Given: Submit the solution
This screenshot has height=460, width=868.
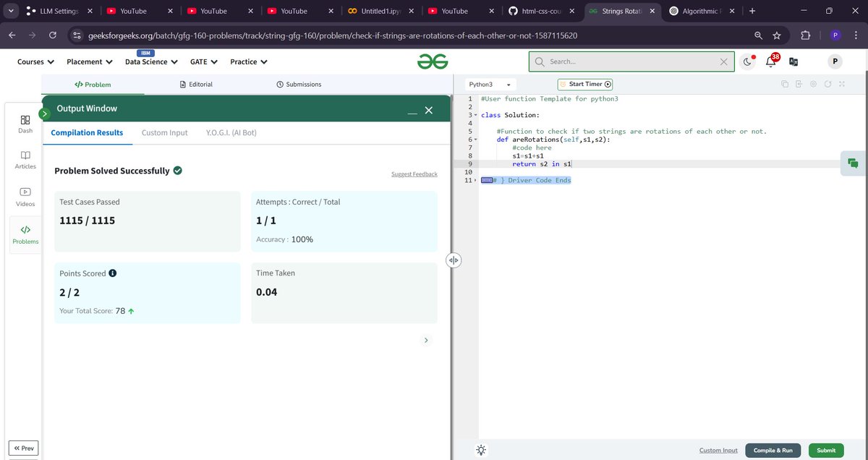Looking at the screenshot, I should click(826, 450).
